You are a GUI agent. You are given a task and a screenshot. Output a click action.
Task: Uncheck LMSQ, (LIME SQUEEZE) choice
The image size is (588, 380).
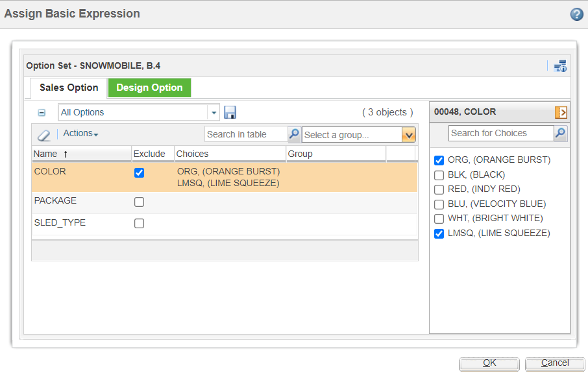coord(439,234)
